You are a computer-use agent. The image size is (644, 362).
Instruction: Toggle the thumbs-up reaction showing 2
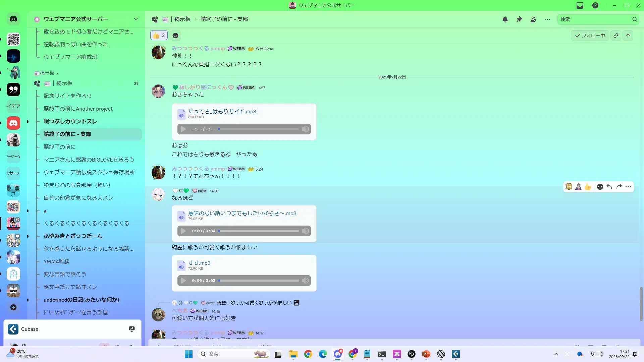point(159,36)
